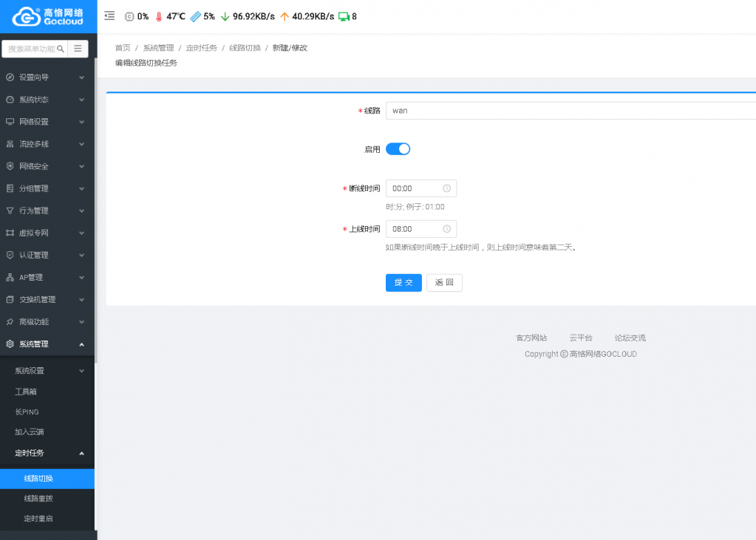The image size is (756, 540).
Task: Click the CPU usage icon in header
Action: point(129,16)
